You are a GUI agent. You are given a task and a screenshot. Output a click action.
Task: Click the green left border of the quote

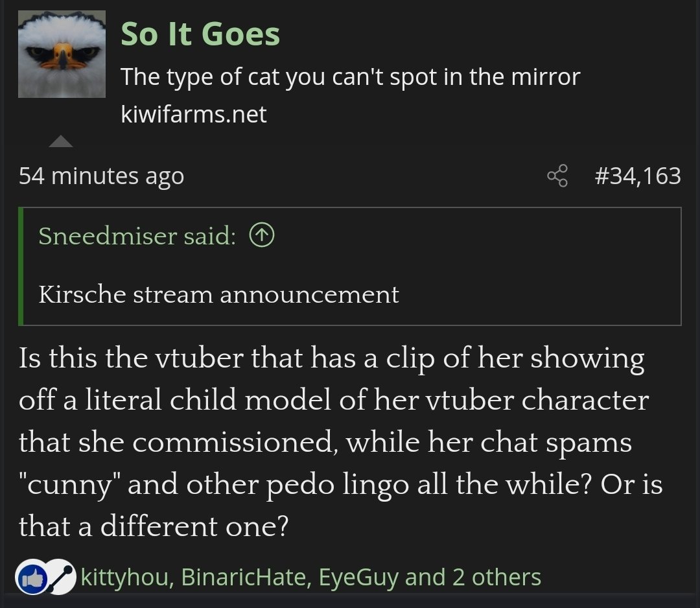point(21,266)
